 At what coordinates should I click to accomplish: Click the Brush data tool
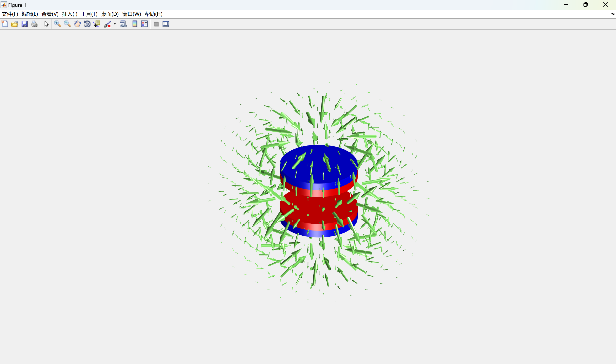click(107, 24)
